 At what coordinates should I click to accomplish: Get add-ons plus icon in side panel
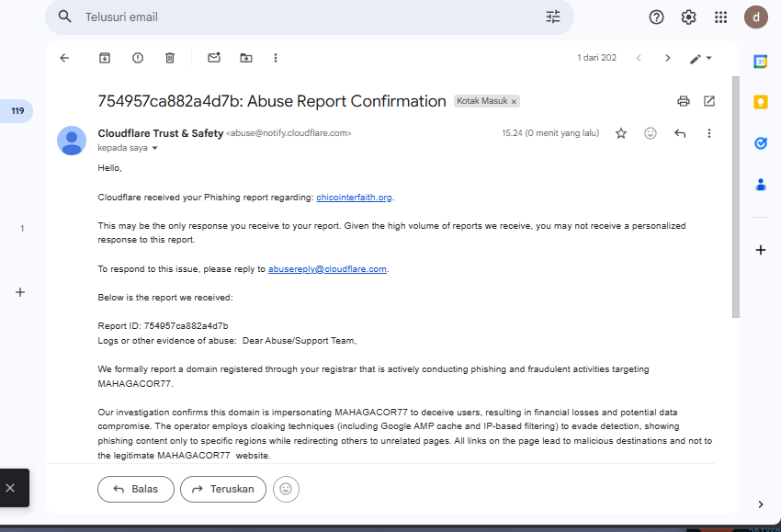[761, 250]
